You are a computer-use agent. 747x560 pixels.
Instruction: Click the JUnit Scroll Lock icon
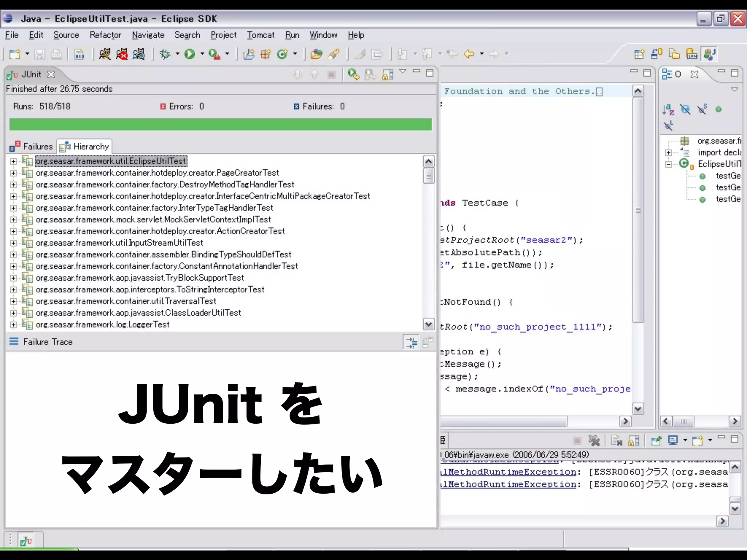click(x=387, y=74)
